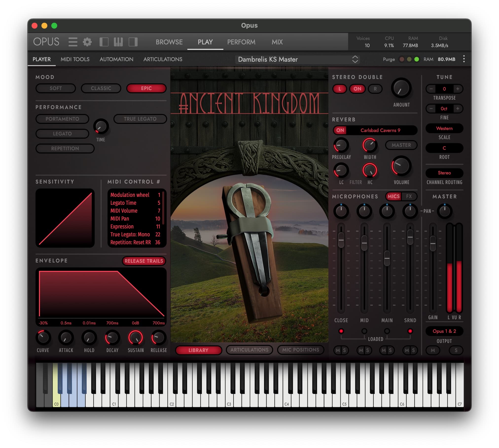The height and width of the screenshot is (448, 499).
Task: Open the MIDI Tools tab
Action: 75,59
